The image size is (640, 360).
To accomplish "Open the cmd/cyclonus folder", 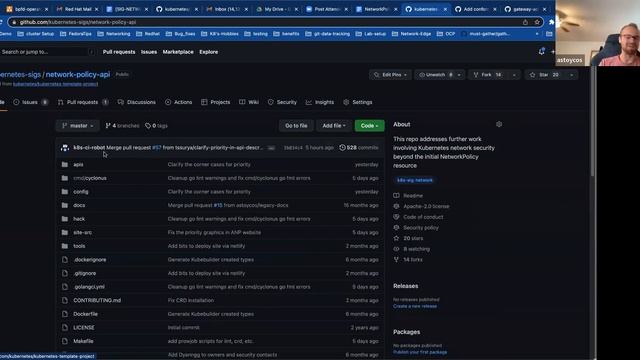I will (x=90, y=178).
